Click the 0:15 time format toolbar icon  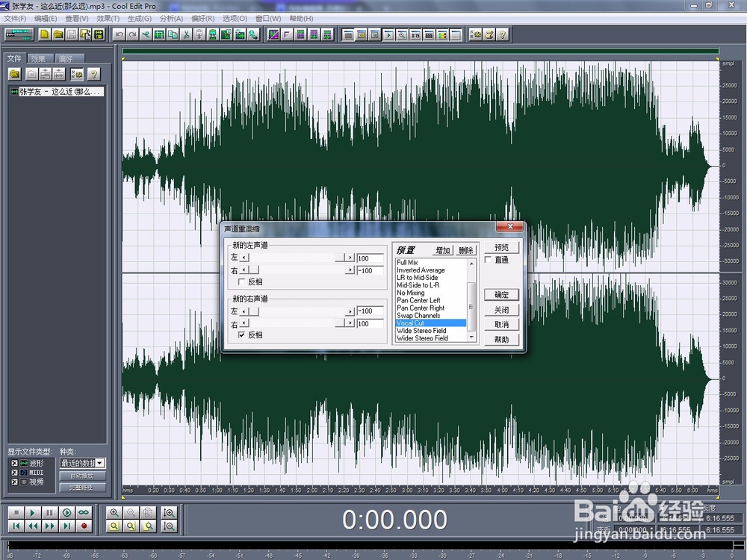415,35
